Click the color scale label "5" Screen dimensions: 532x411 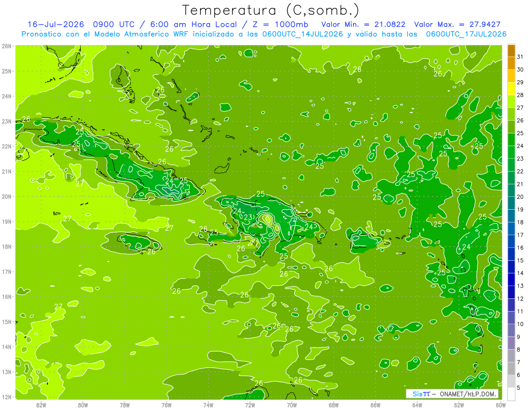click(x=519, y=388)
